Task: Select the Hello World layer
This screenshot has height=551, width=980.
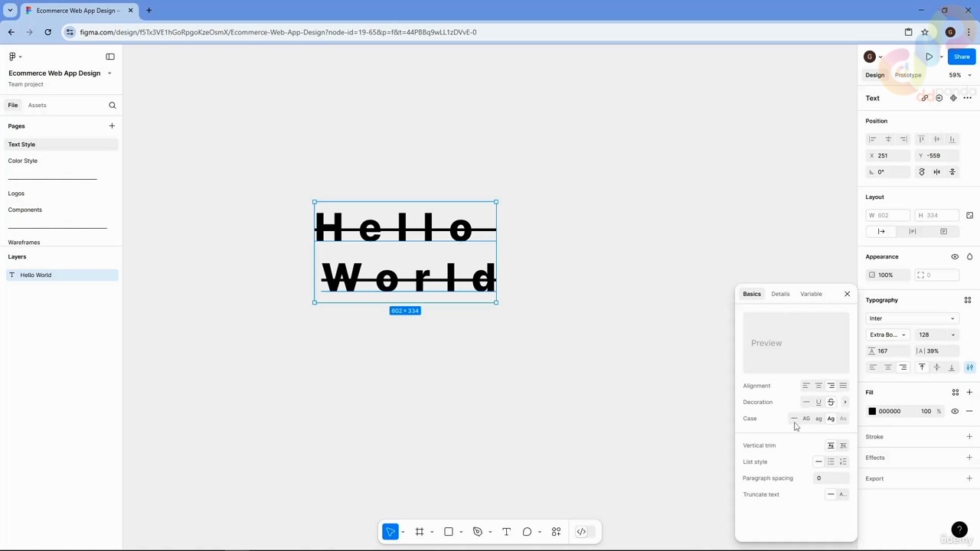Action: (x=63, y=275)
